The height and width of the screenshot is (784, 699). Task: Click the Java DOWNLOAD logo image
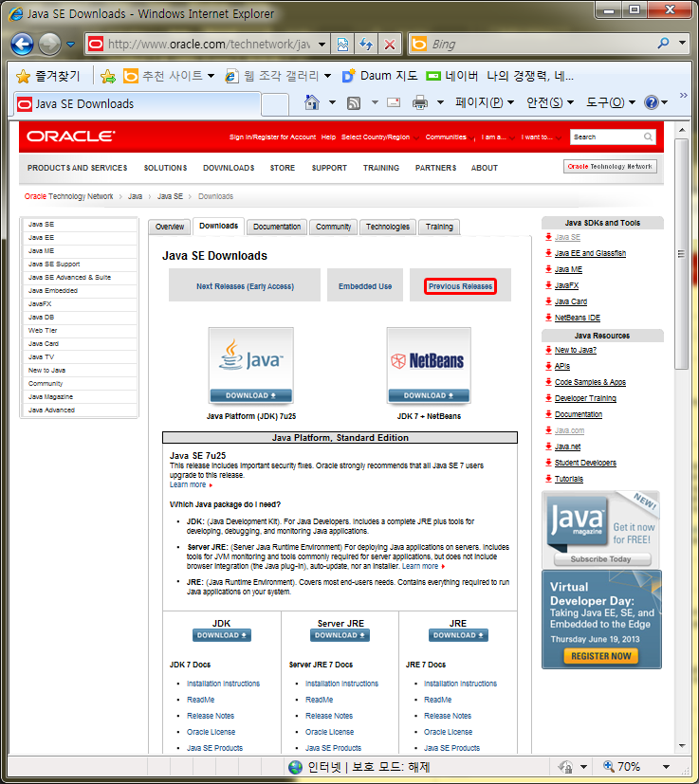click(x=251, y=366)
